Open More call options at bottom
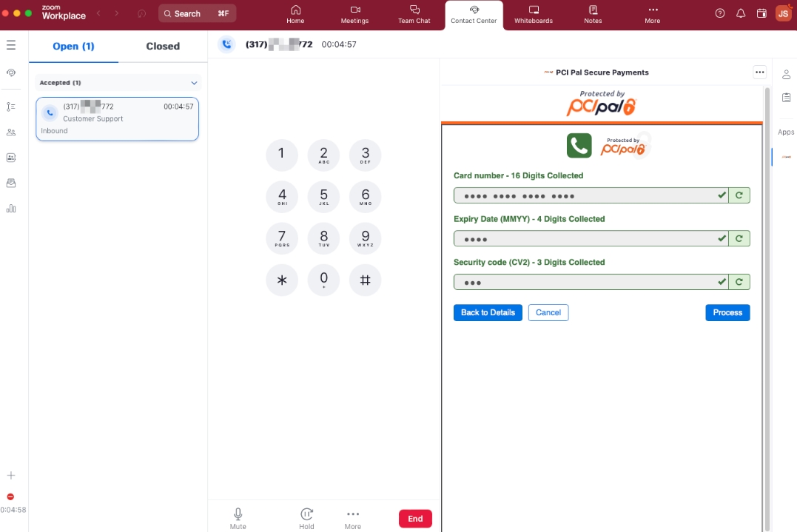 click(353, 518)
